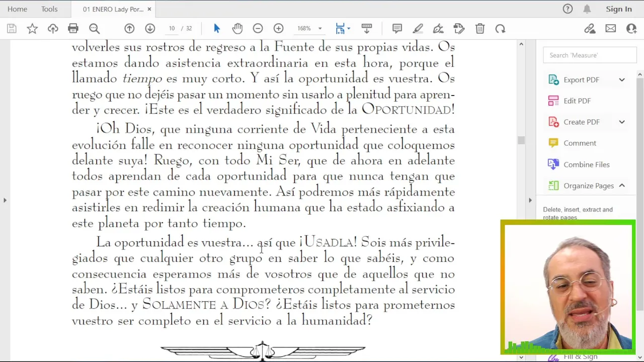Print the document with the printer icon

(x=73, y=29)
